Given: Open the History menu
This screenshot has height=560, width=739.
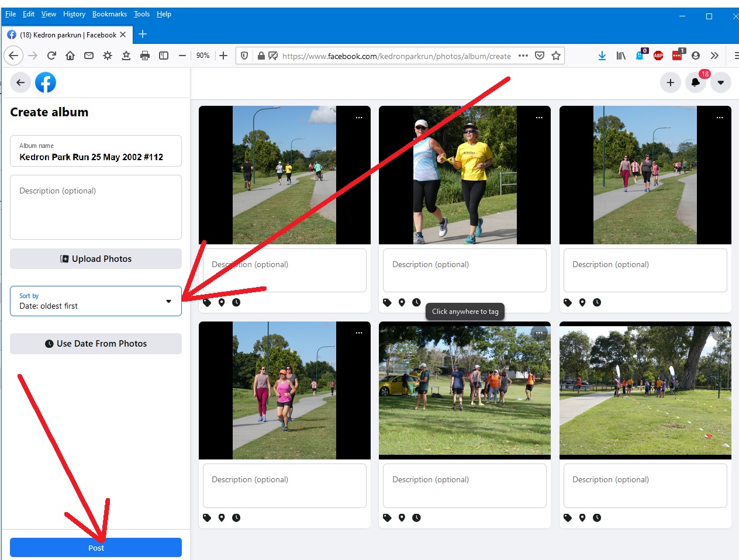Looking at the screenshot, I should point(74,14).
